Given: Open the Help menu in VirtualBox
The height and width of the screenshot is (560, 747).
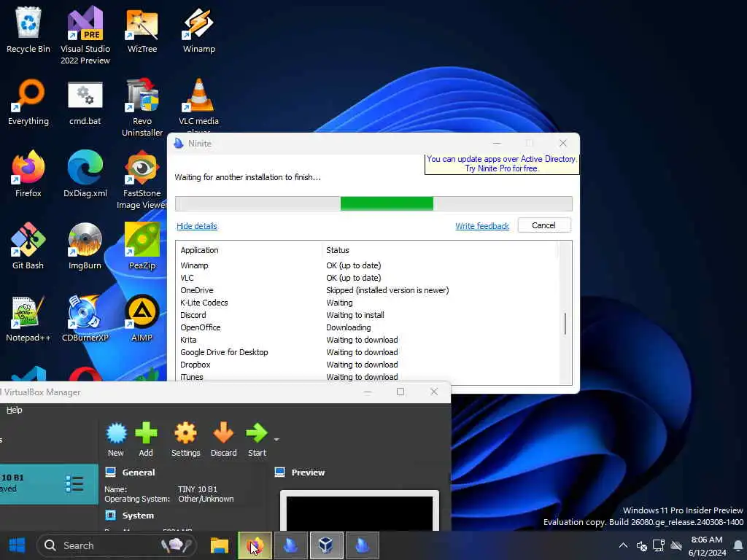Looking at the screenshot, I should (x=15, y=410).
